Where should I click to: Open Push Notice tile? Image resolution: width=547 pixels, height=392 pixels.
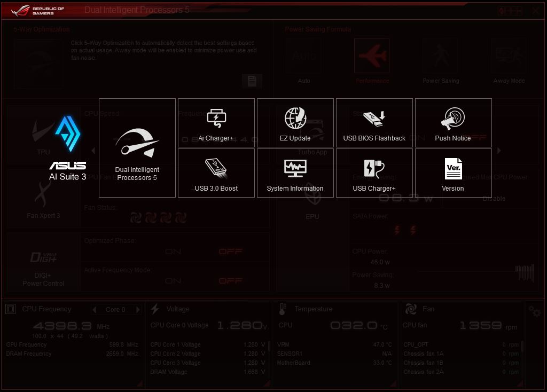453,123
